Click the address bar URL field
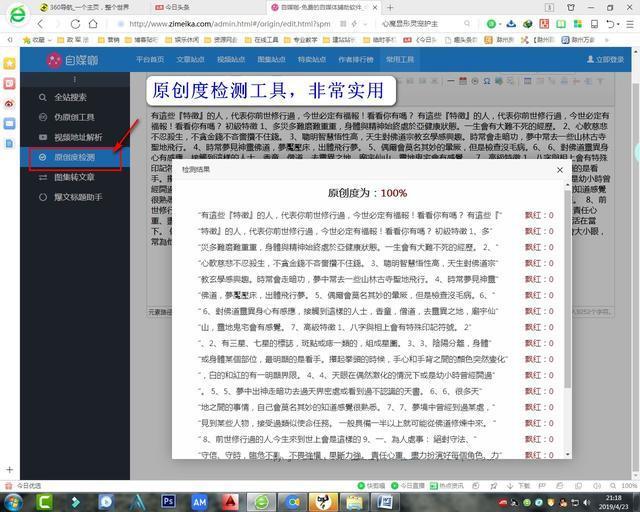The image size is (640, 512). pos(230,23)
